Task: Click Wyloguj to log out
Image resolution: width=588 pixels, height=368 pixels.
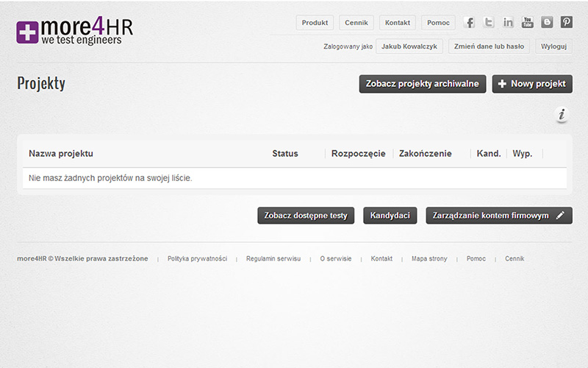Action: tap(553, 46)
